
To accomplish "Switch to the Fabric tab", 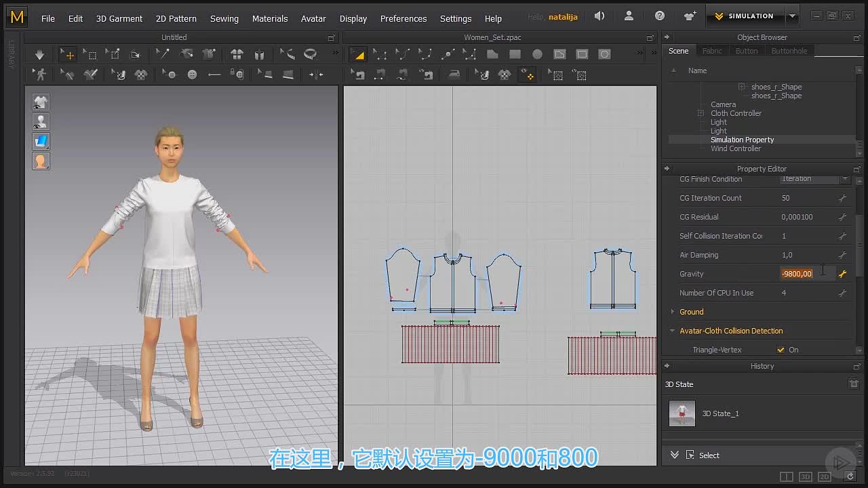I will click(x=712, y=51).
